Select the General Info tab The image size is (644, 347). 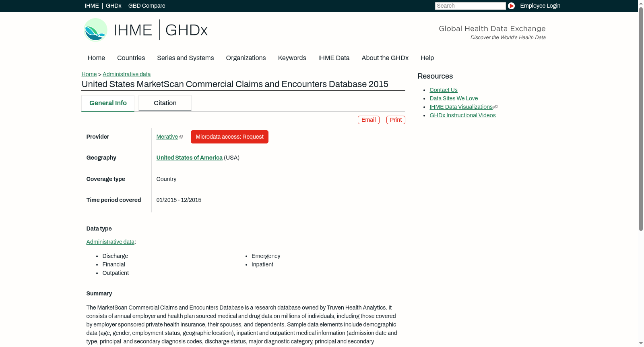tap(108, 103)
